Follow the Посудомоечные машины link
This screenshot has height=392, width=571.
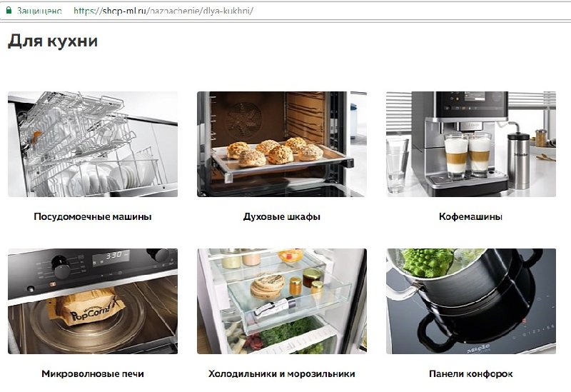[x=93, y=217]
